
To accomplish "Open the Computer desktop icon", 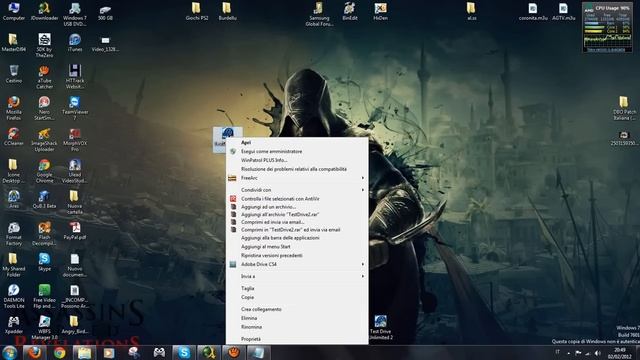I will [13, 11].
